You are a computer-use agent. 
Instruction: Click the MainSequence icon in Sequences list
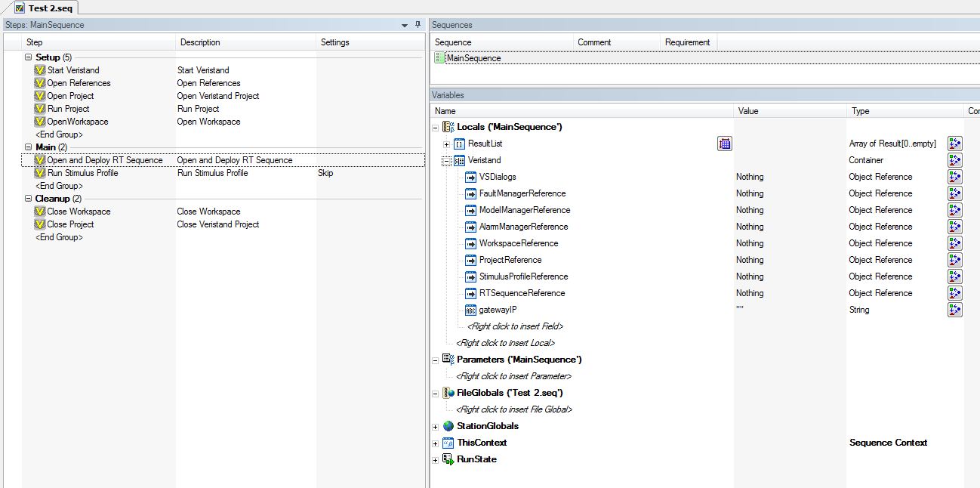pyautogui.click(x=439, y=58)
